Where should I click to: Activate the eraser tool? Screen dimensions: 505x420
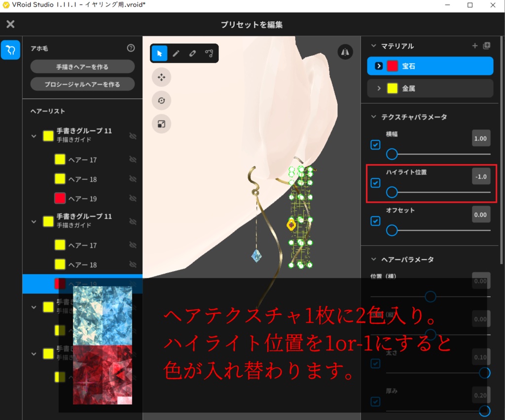tap(192, 53)
